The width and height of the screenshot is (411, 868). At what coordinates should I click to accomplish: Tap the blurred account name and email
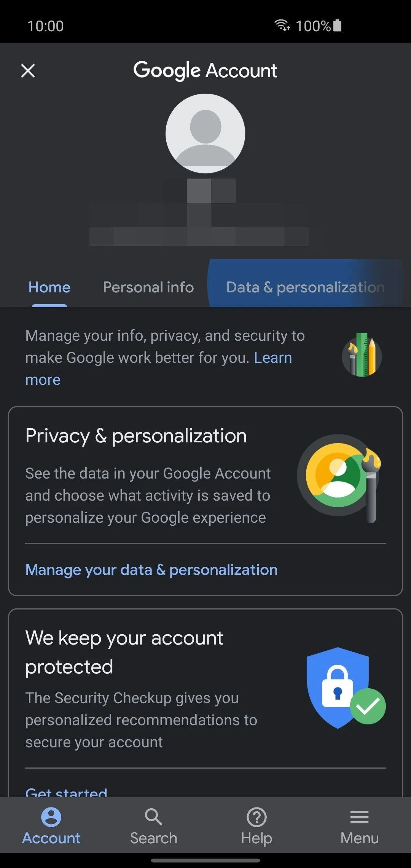pyautogui.click(x=199, y=212)
